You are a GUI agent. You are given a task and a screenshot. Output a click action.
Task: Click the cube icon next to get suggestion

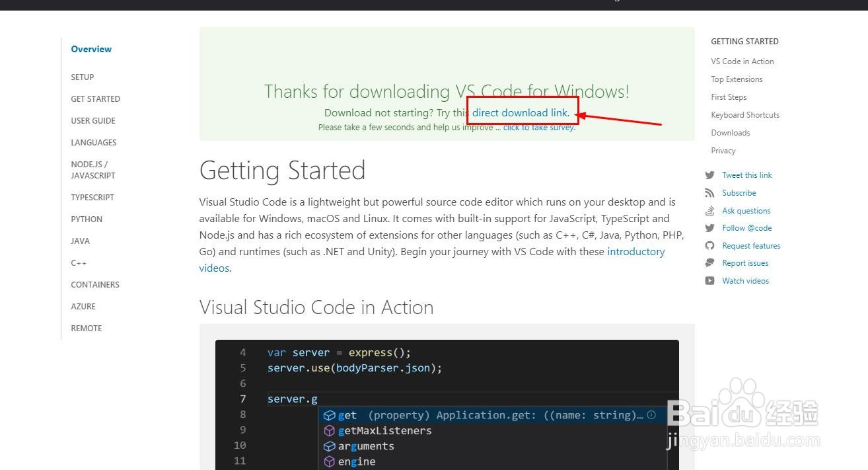click(329, 415)
